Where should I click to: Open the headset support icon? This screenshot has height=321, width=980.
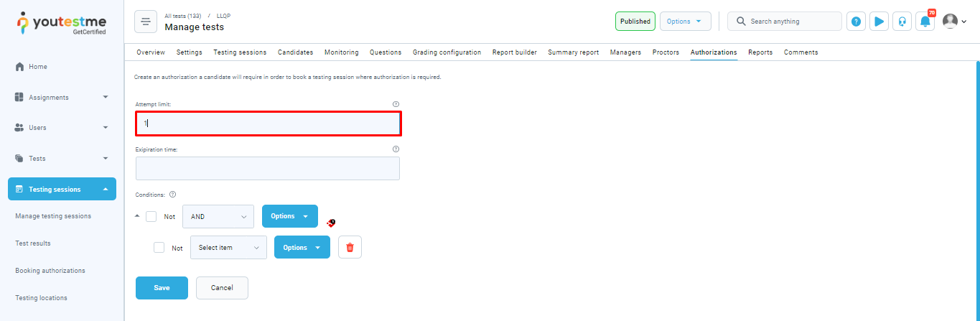902,22
